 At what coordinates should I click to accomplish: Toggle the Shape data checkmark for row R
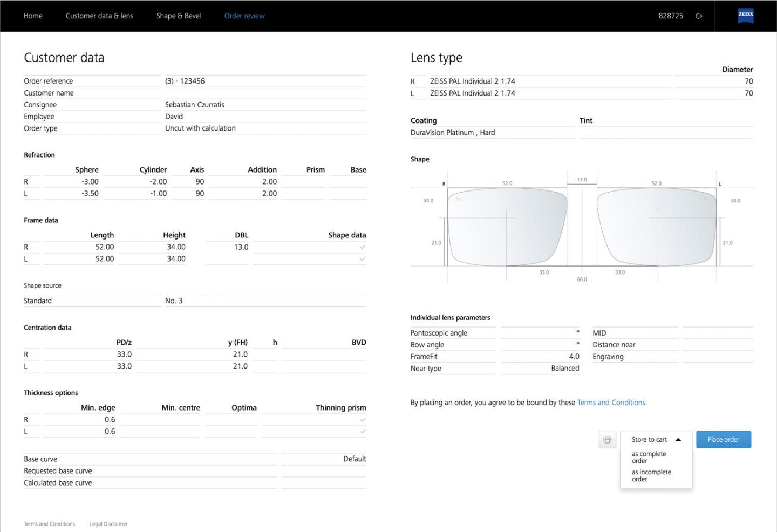(363, 247)
